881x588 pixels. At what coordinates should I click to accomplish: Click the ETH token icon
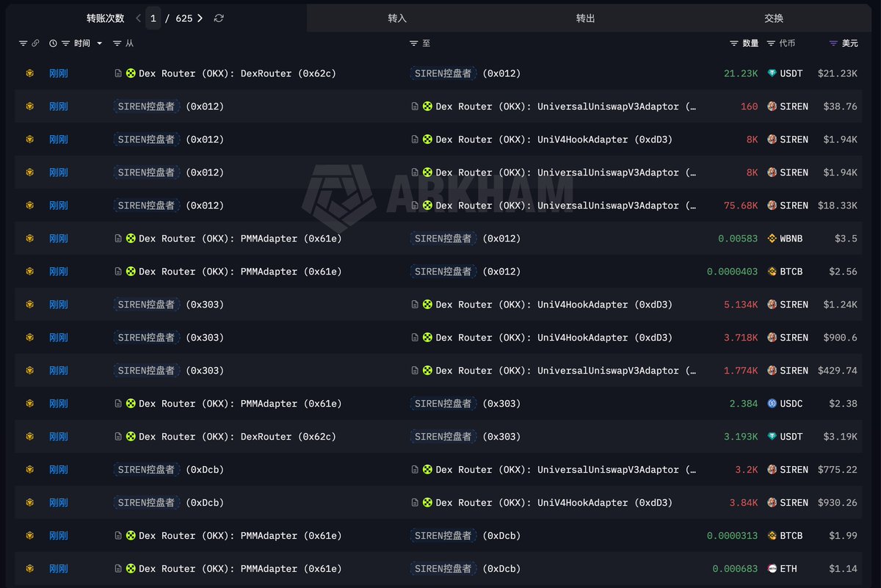click(772, 569)
